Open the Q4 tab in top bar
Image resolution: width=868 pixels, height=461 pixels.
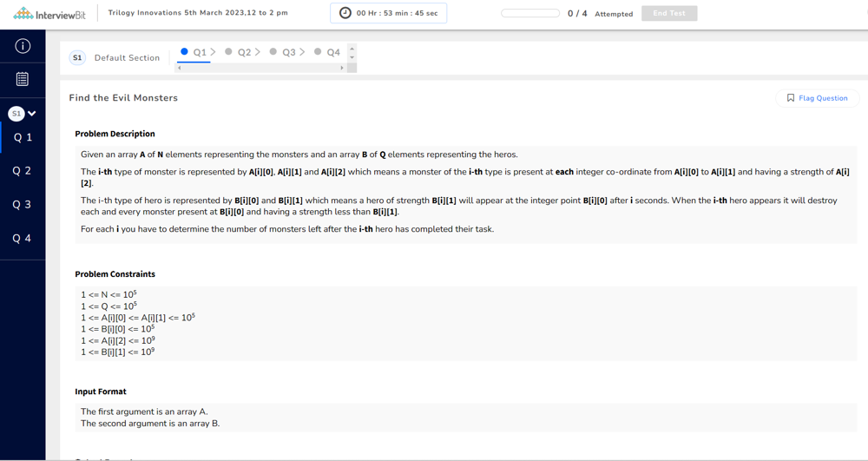332,52
